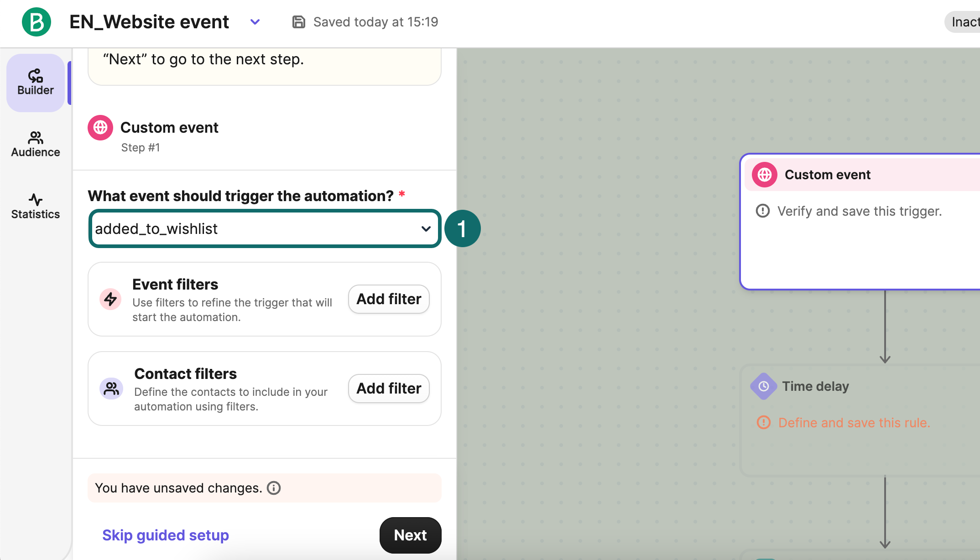
Task: Click the globe icon on canvas Custom event node
Action: pos(765,175)
